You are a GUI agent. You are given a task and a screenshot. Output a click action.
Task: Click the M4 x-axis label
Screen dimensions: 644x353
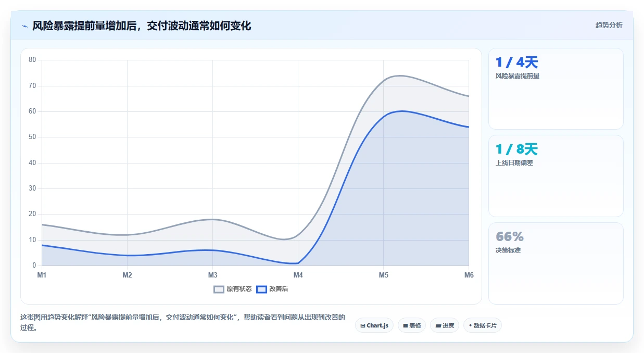tap(298, 275)
